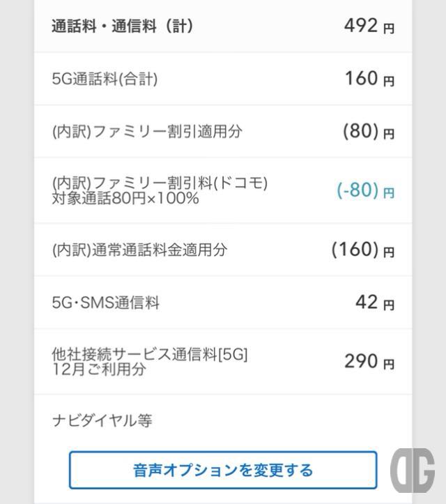Select the ナビダイヤル等 label
Image resolution: width=446 pixels, height=504 pixels.
pos(102,421)
